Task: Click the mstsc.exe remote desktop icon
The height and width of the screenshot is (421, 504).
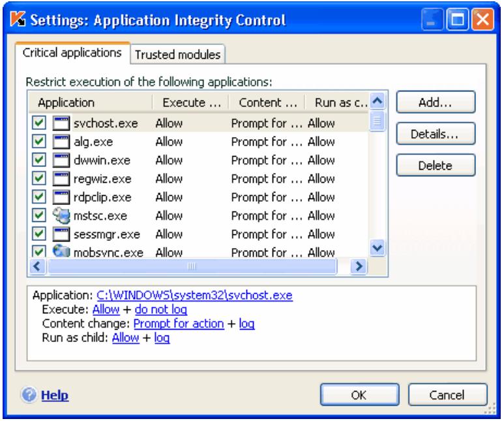Action: pyautogui.click(x=61, y=215)
